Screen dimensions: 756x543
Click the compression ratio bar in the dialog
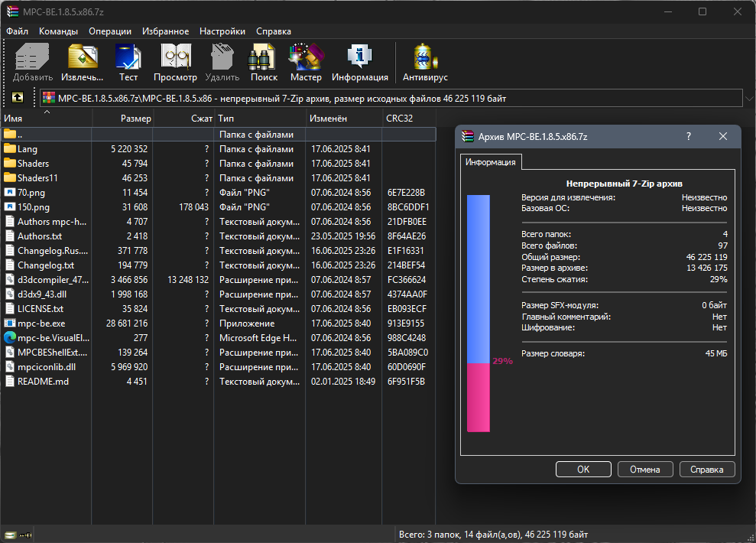click(x=479, y=314)
